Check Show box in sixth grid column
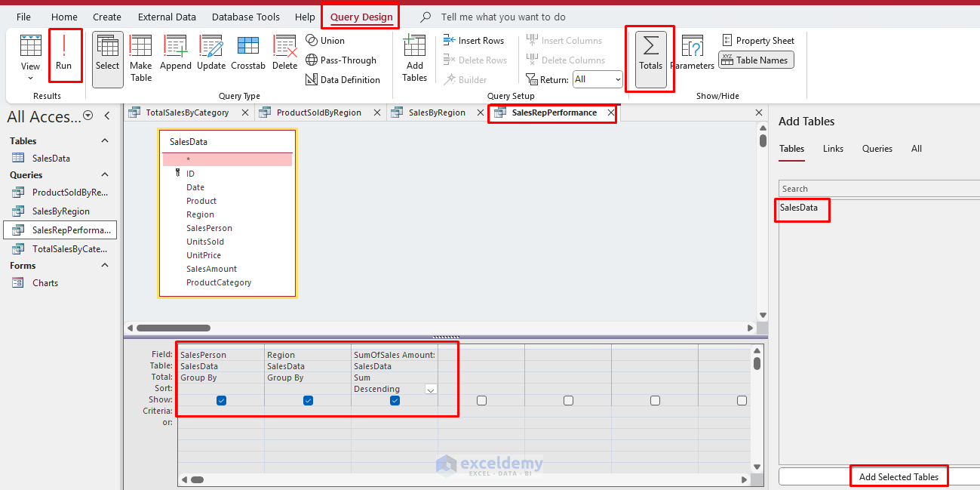 (655, 400)
